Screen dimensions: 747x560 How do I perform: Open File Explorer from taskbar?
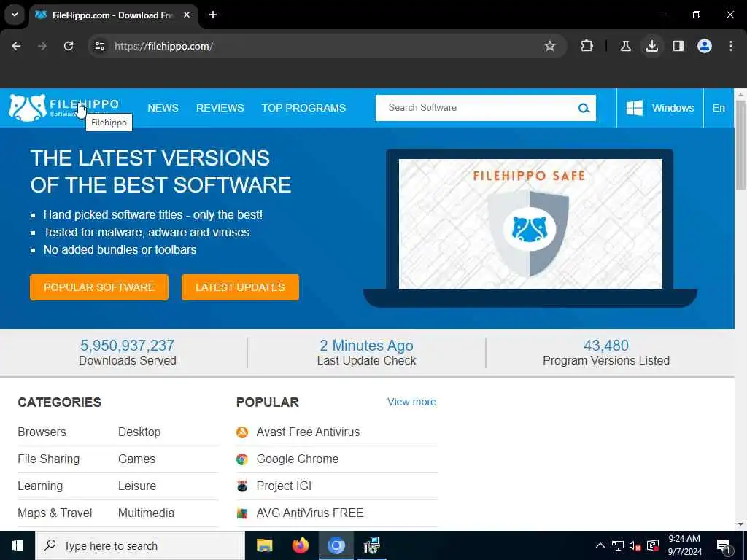tap(264, 545)
